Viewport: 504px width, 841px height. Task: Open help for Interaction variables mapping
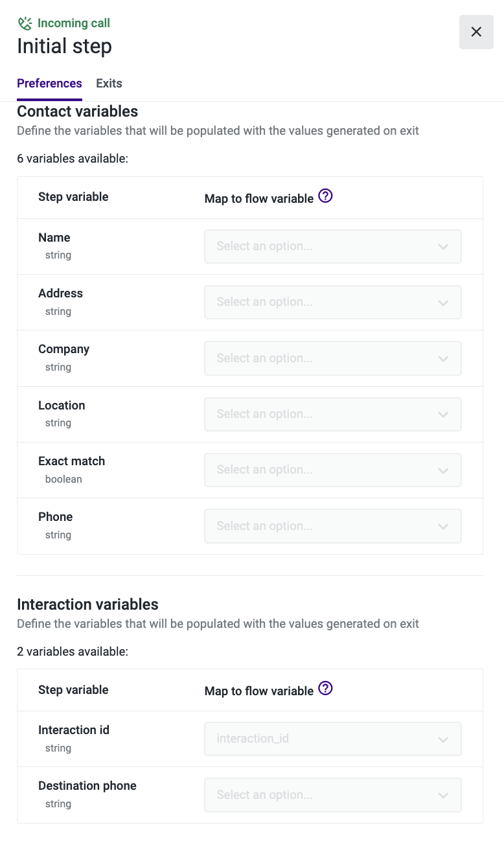click(326, 689)
